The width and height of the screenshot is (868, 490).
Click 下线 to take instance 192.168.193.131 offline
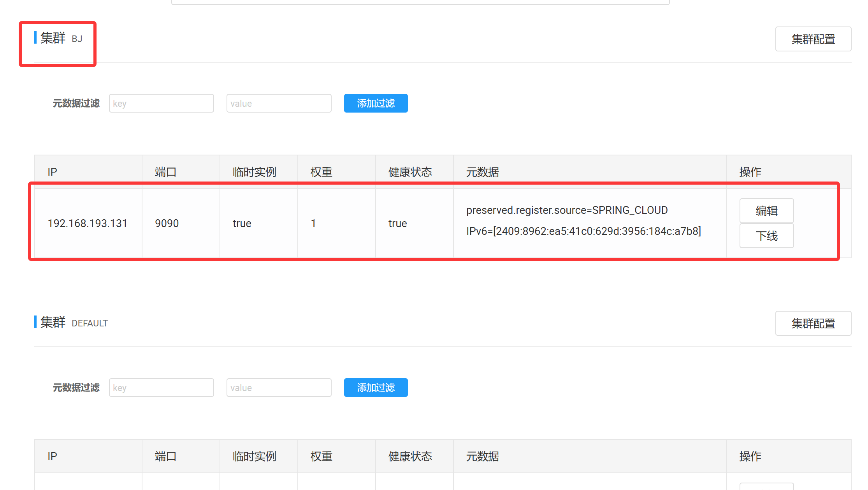pos(766,236)
